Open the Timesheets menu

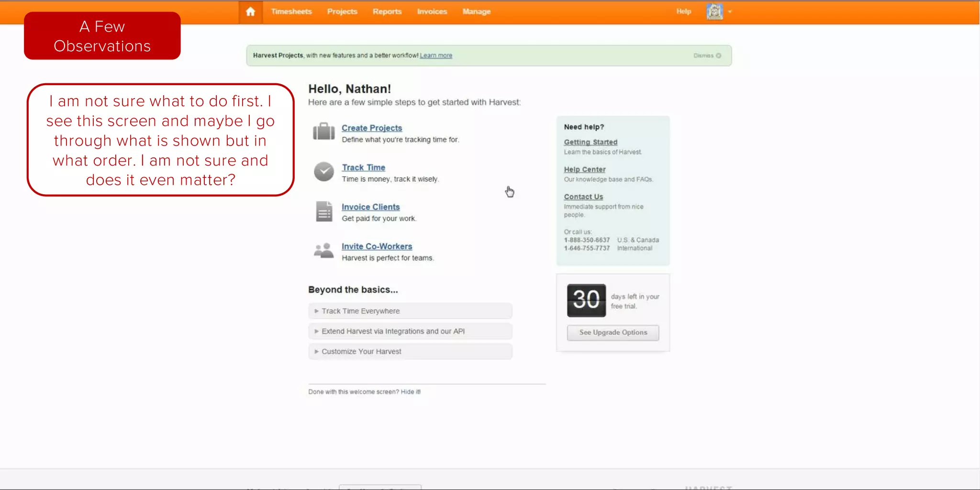point(291,11)
